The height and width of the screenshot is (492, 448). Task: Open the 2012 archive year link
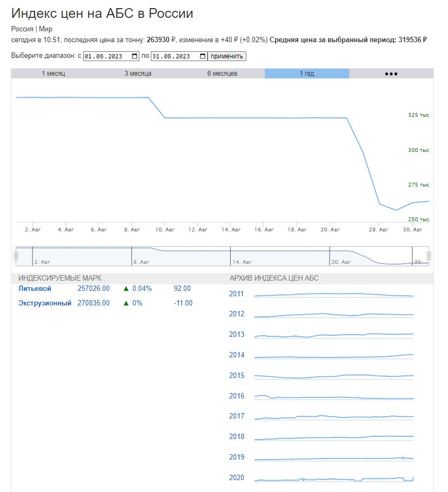(237, 314)
